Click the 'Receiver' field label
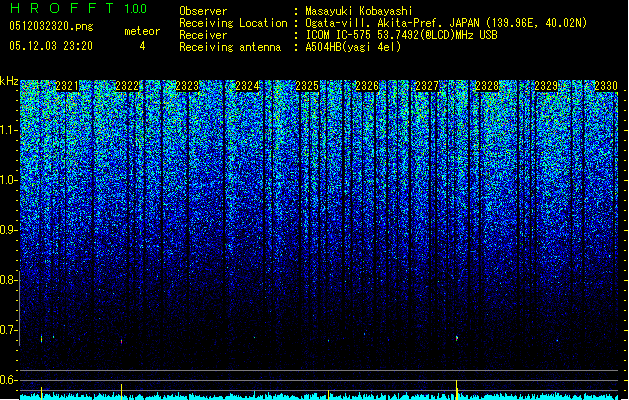 203,35
